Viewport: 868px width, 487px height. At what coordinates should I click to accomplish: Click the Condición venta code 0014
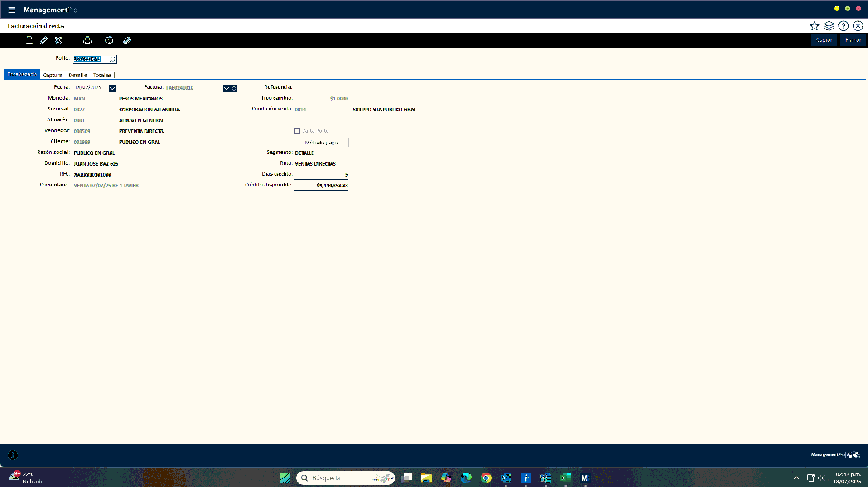click(300, 110)
